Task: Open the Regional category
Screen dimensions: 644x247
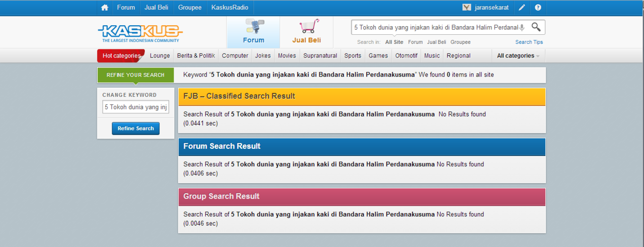Action: tap(458, 56)
